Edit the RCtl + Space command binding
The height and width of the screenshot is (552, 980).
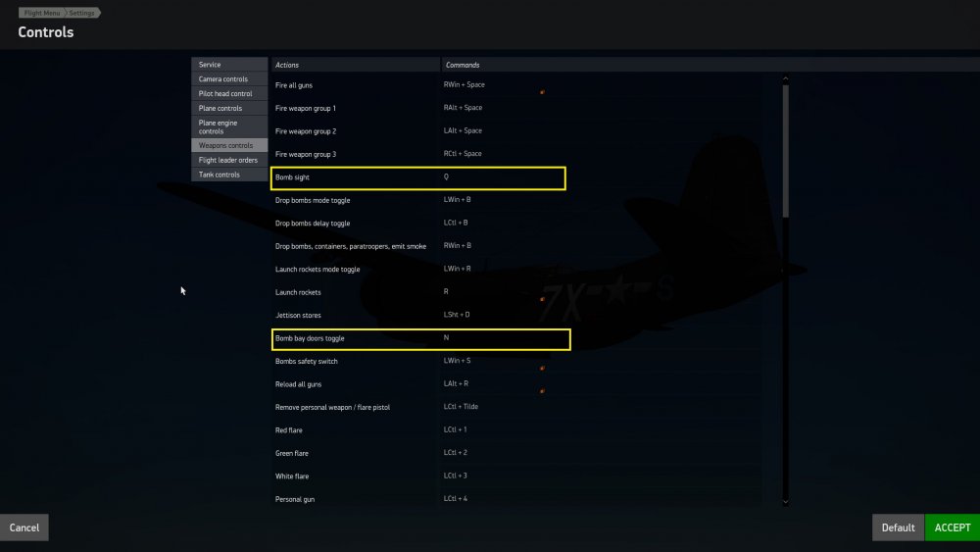(x=464, y=153)
